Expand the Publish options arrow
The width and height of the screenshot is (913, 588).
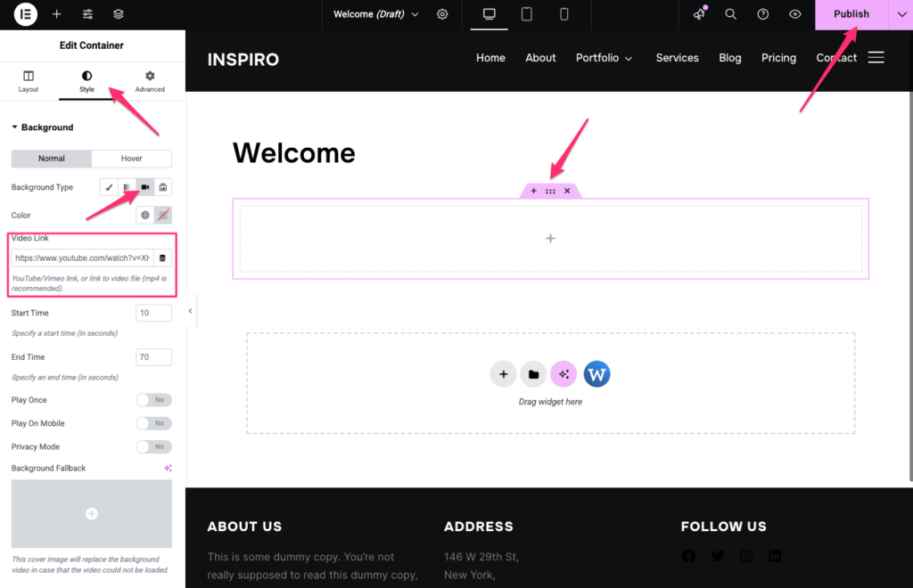pyautogui.click(x=901, y=14)
